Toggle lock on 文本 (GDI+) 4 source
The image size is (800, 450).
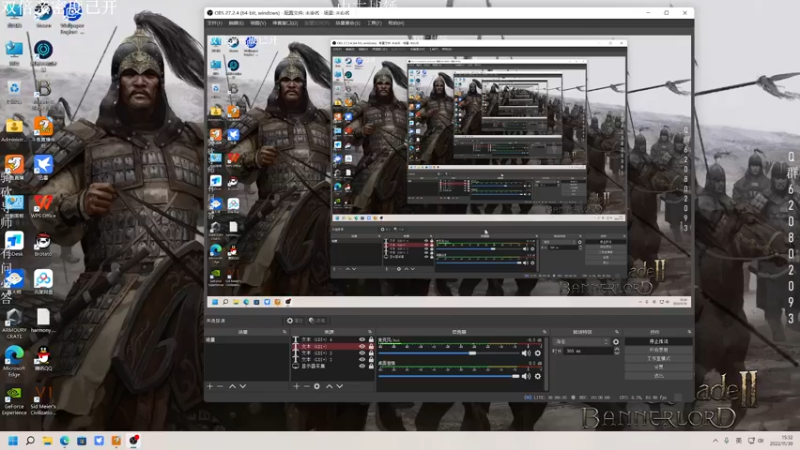point(371,339)
